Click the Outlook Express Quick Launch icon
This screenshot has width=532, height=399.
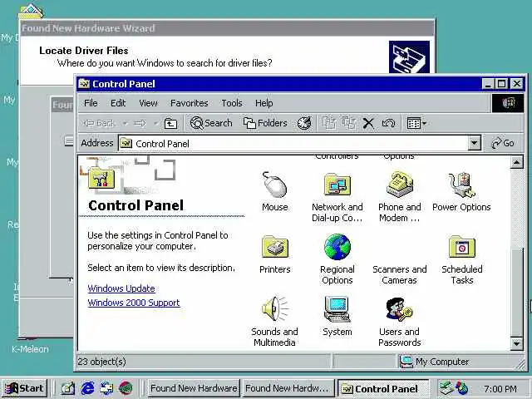[x=106, y=388]
